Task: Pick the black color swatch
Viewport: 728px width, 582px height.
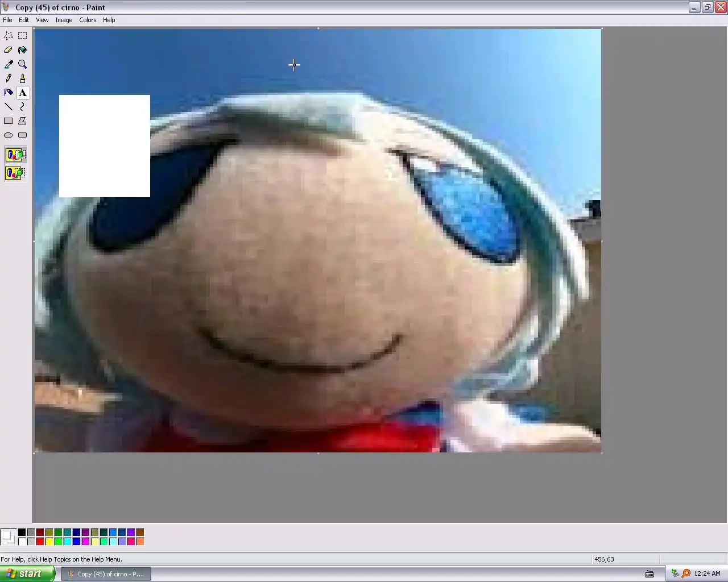Action: click(22, 533)
